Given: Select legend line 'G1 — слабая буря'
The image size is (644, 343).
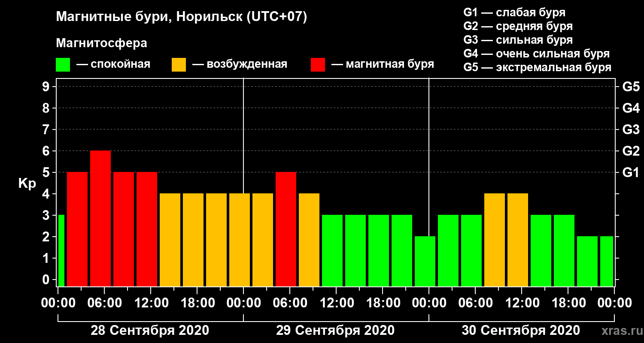Looking at the screenshot, I should [514, 12].
